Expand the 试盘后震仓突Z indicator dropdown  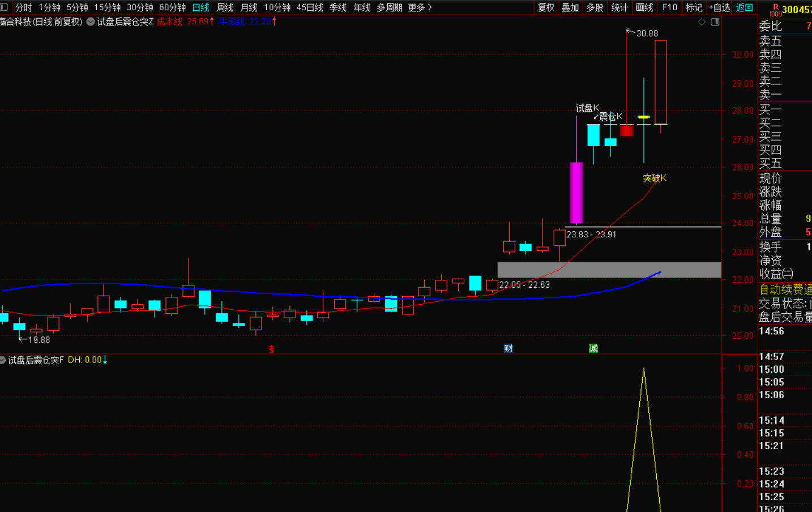pyautogui.click(x=91, y=22)
